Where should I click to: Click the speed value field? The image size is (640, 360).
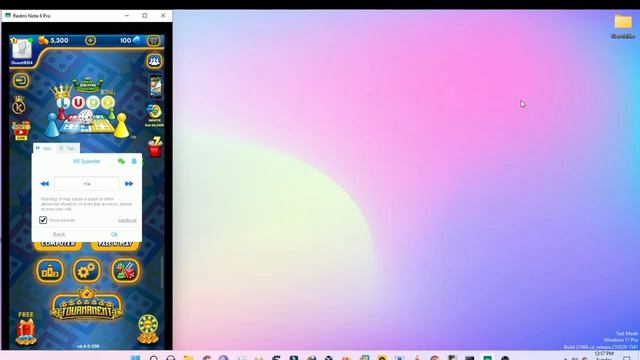87,184
